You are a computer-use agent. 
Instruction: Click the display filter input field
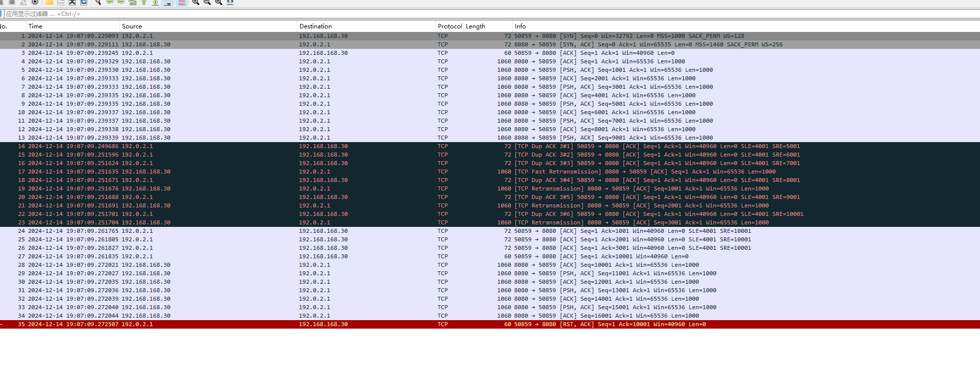492,14
